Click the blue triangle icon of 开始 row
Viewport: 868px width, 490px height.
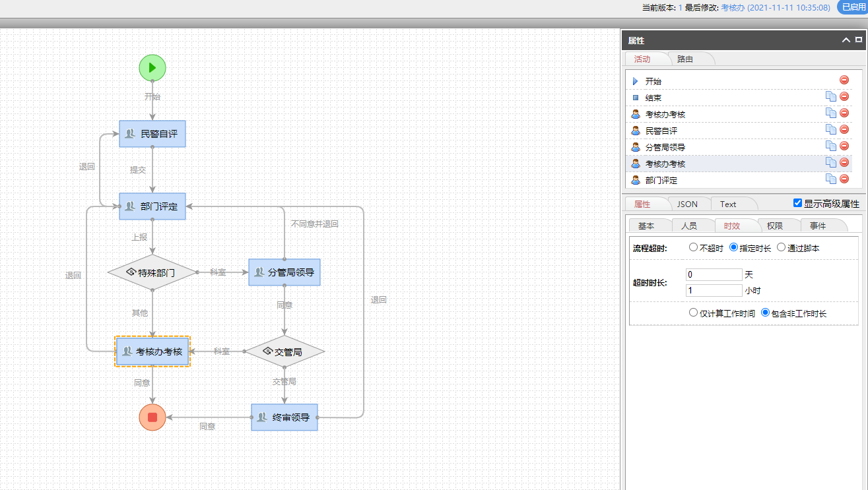[636, 81]
